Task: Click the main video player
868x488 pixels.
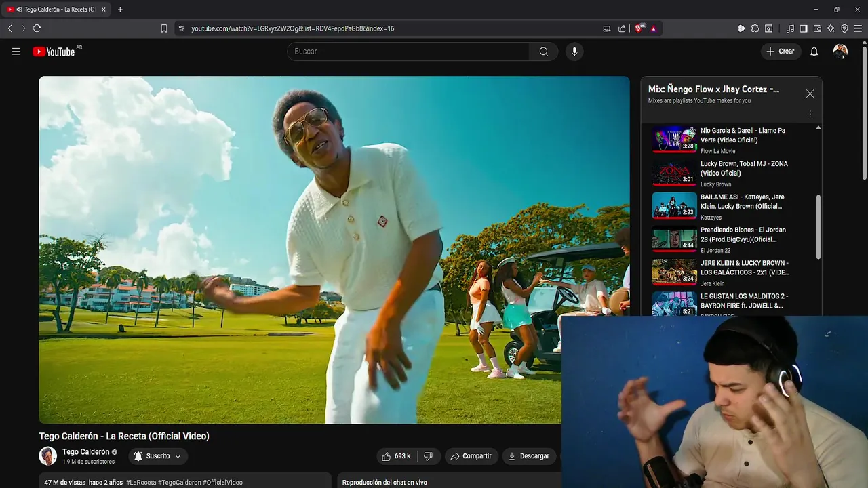Action: pos(334,249)
